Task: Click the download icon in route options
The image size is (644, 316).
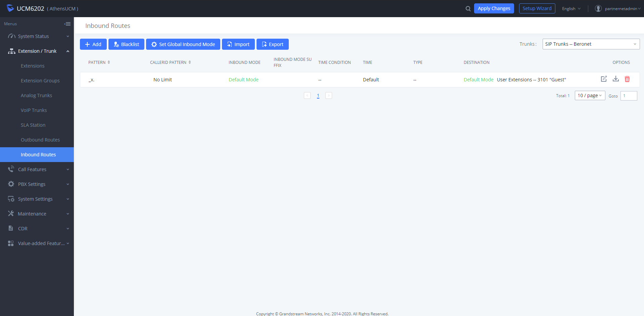Action: (x=615, y=79)
